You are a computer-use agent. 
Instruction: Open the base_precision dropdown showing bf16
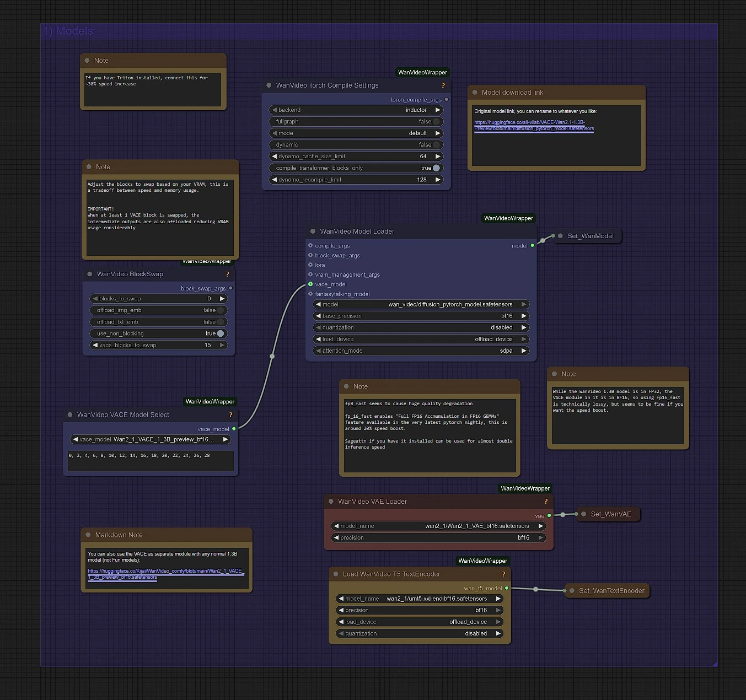[x=421, y=316]
